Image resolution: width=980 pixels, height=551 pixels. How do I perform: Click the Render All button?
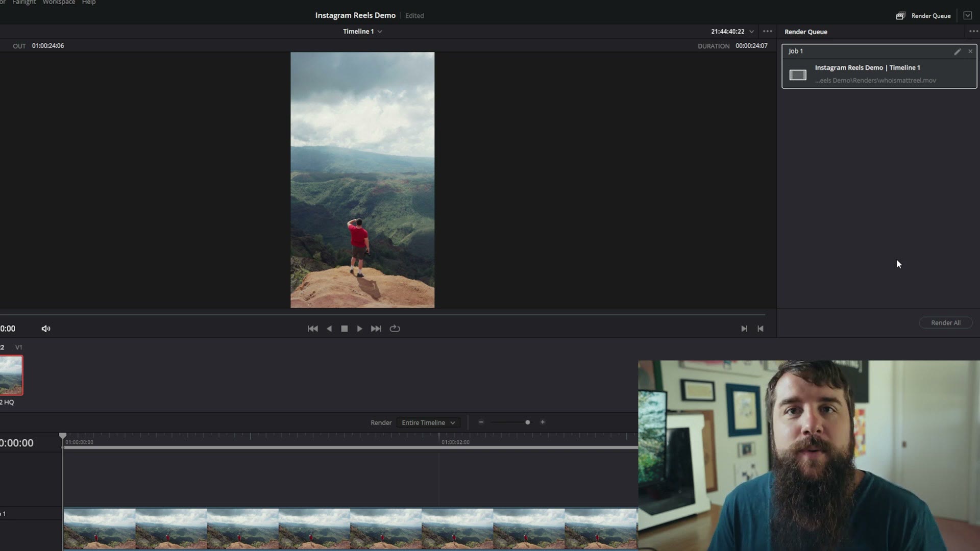[x=945, y=323]
